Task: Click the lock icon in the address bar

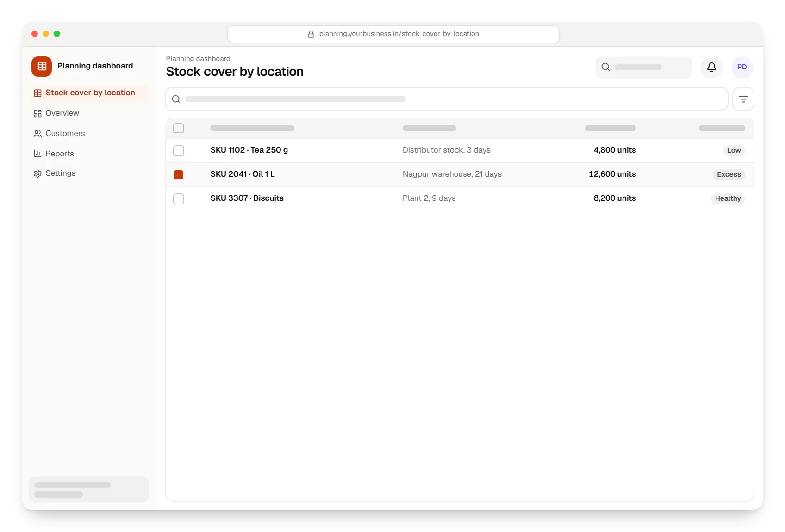Action: click(311, 34)
